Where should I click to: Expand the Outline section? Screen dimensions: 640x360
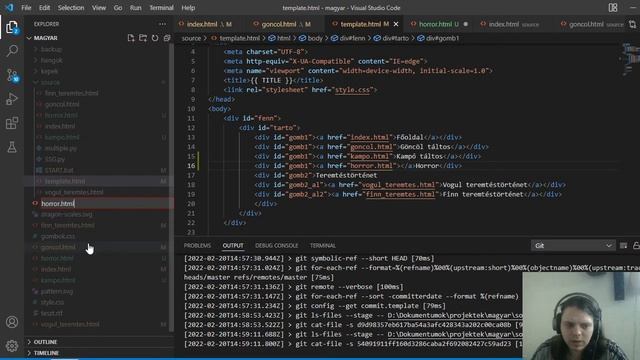coord(100,342)
